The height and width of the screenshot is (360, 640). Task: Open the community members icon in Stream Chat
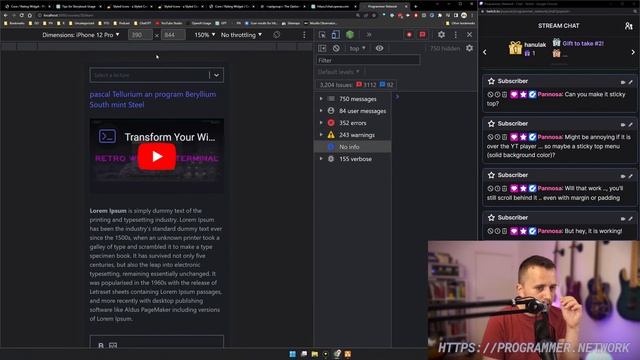point(628,26)
